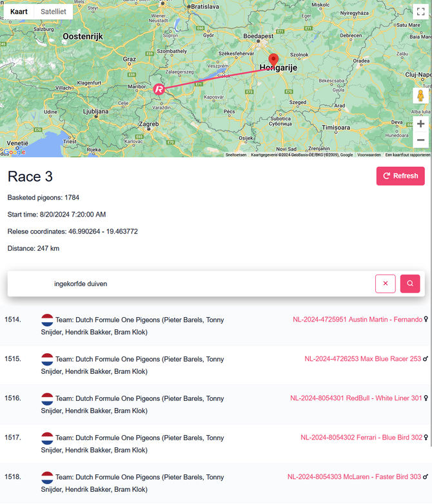Click female symbol beside Blue Bird 302
The height and width of the screenshot is (504, 432).
pos(426,437)
